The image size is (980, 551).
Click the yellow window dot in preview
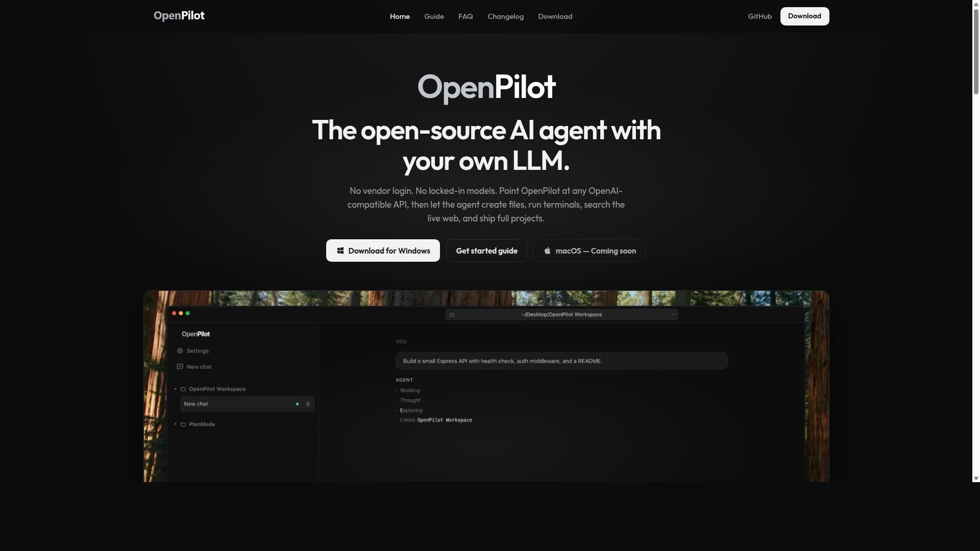[x=181, y=313]
